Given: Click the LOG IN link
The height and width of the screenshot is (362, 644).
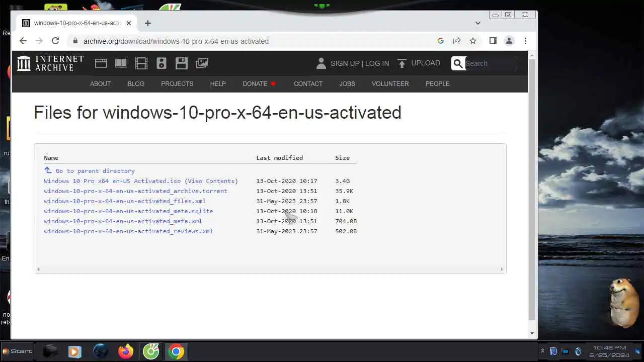Looking at the screenshot, I should tap(377, 63).
